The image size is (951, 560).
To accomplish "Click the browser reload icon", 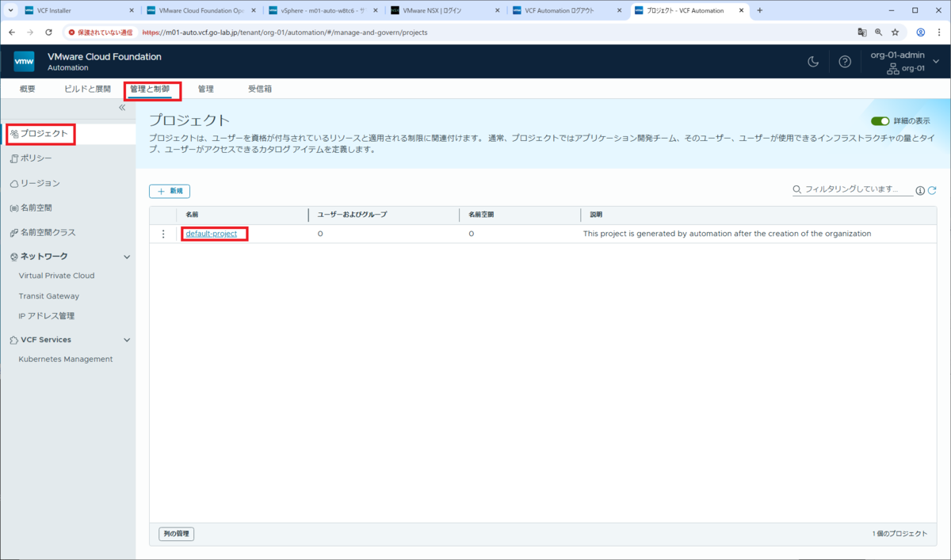I will [48, 32].
